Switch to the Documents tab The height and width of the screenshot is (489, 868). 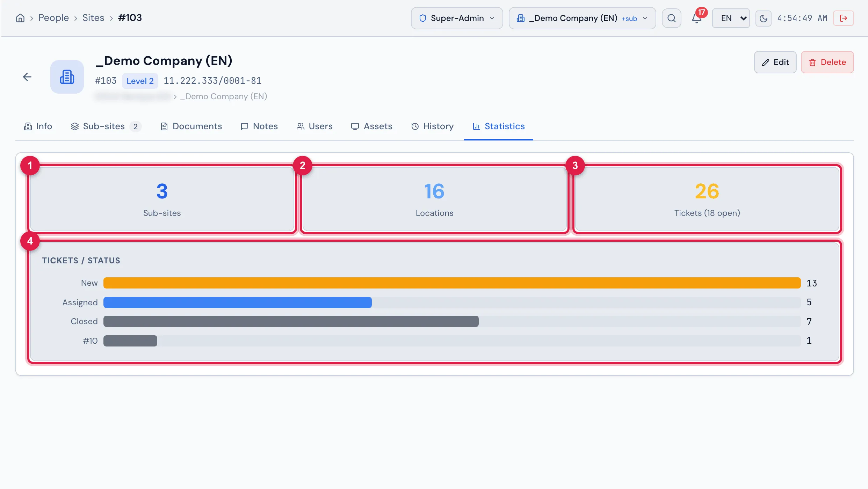[x=191, y=126]
